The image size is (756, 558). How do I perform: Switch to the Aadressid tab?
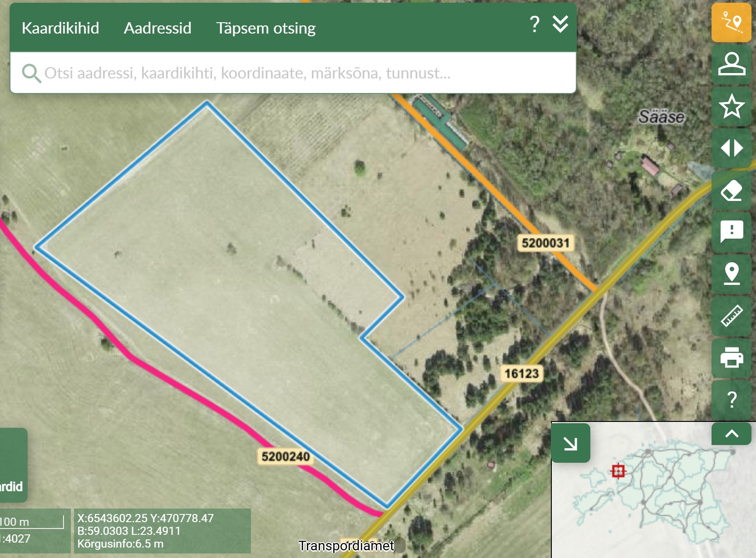click(157, 28)
